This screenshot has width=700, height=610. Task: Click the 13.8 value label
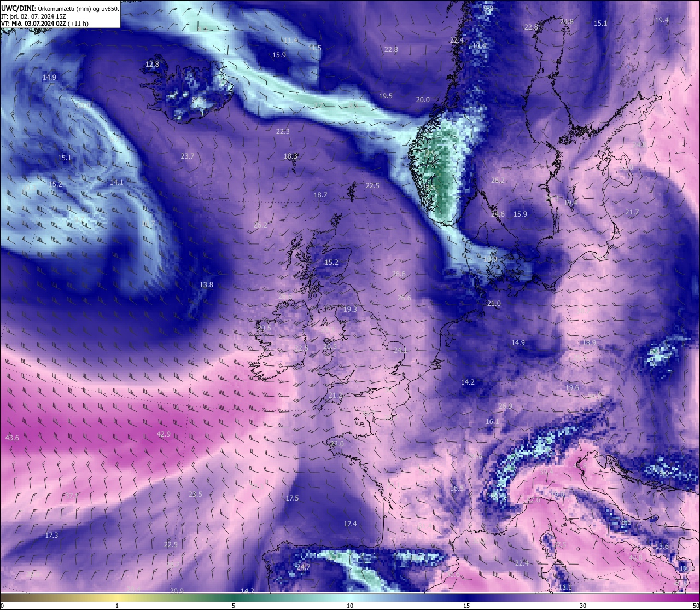206,285
